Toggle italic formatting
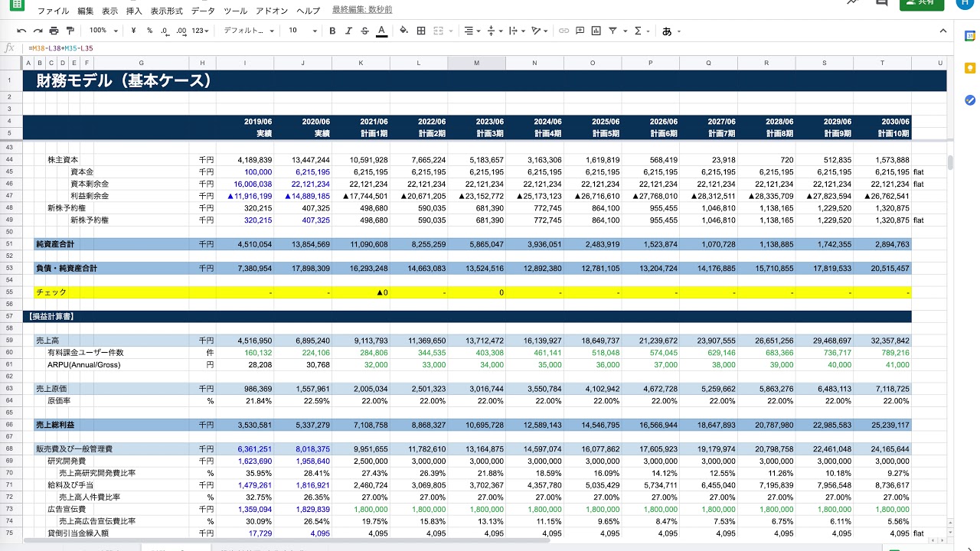 pyautogui.click(x=348, y=31)
